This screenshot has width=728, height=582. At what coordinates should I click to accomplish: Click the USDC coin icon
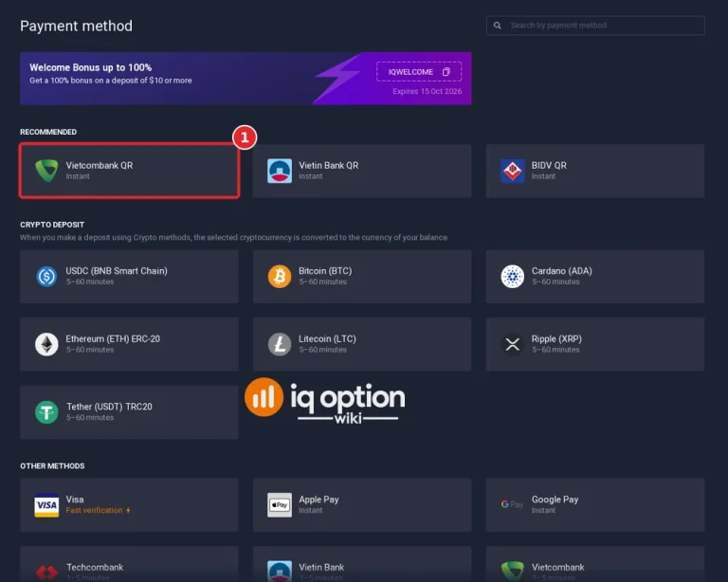point(46,276)
